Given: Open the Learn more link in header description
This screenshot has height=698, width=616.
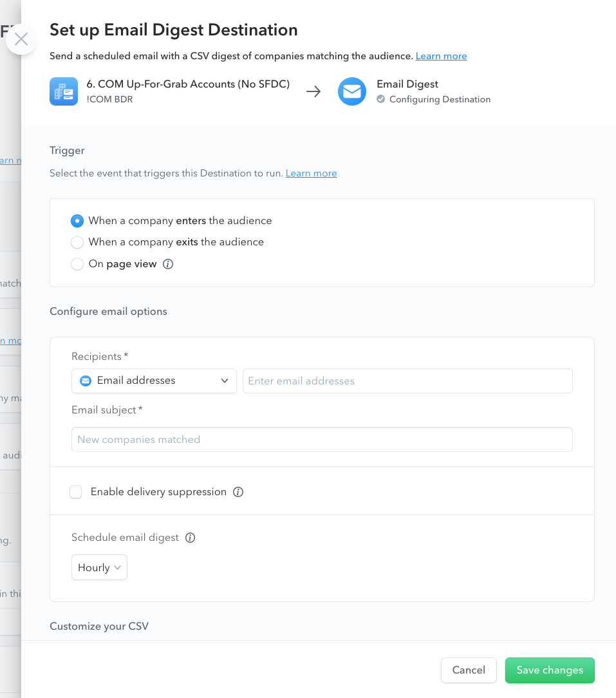Looking at the screenshot, I should [441, 56].
